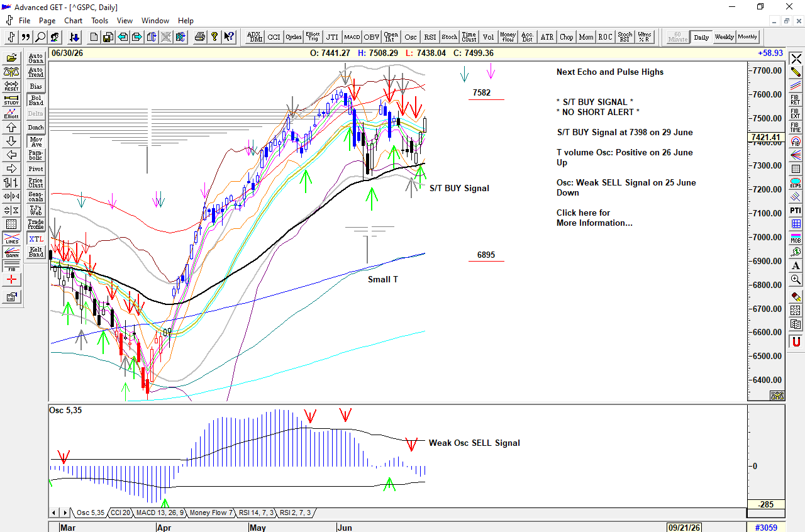This screenshot has width=805, height=532.
Task: Open the File menu
Action: point(25,21)
